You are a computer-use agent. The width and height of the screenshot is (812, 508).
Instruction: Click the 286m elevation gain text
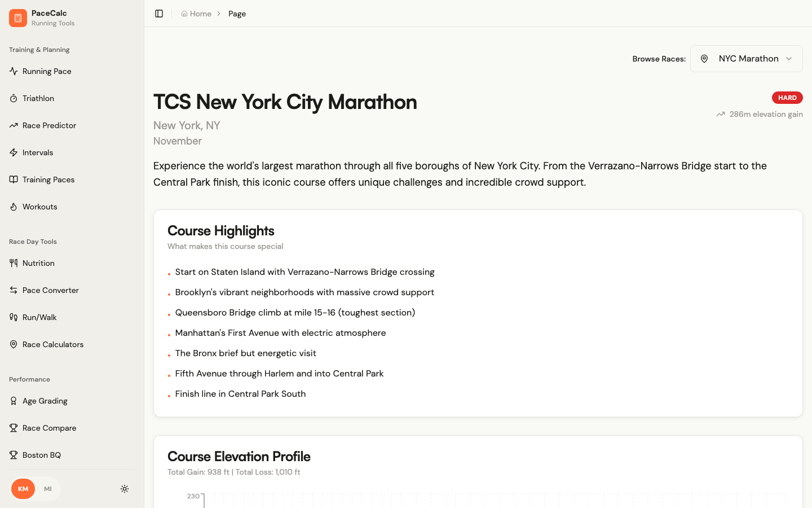click(766, 114)
